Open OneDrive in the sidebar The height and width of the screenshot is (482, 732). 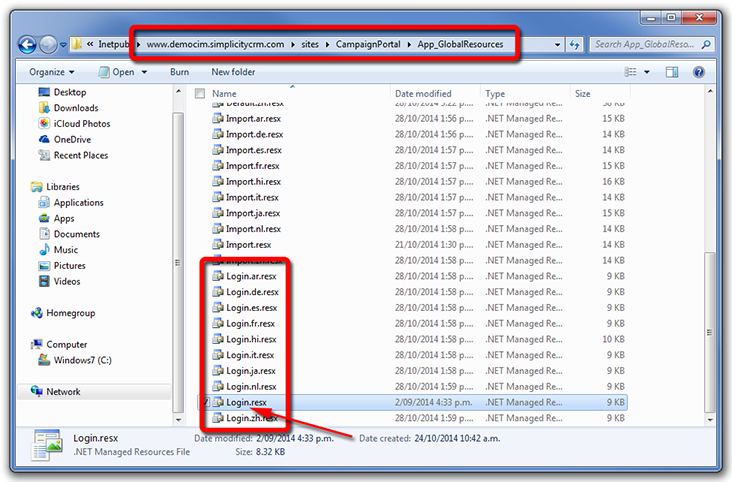65,139
